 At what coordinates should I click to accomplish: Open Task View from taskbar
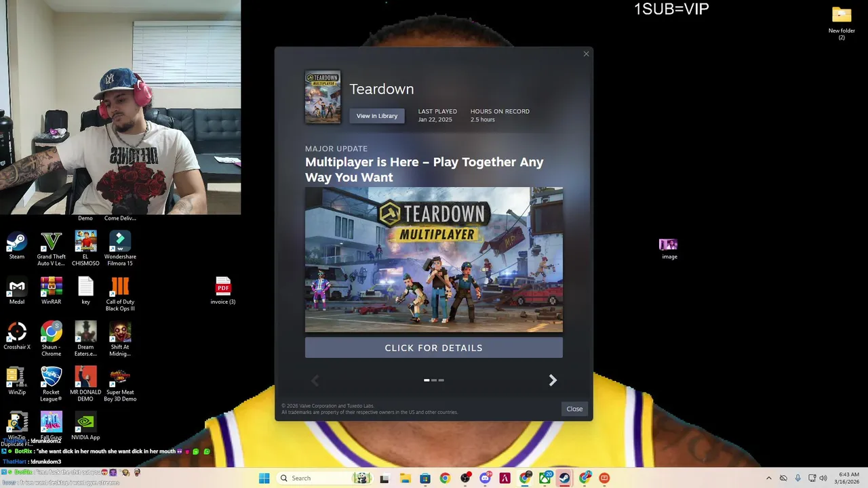(384, 478)
